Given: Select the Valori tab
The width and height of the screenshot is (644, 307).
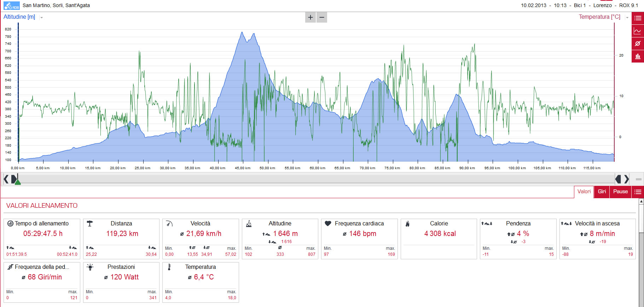Looking at the screenshot, I should tap(584, 192).
